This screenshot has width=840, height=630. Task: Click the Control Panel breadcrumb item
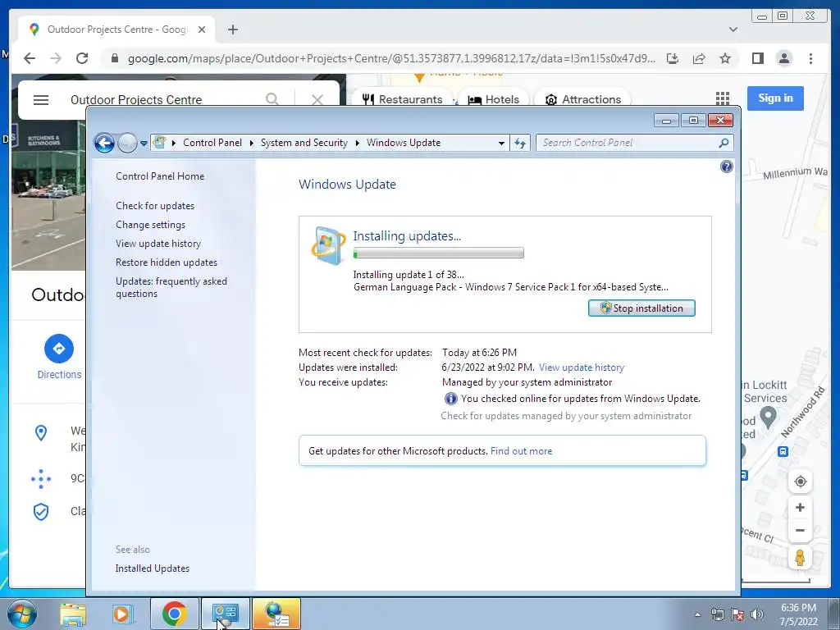pyautogui.click(x=212, y=143)
